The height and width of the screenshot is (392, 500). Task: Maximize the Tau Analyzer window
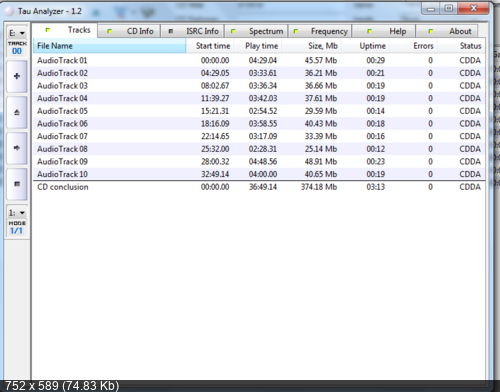[x=449, y=9]
